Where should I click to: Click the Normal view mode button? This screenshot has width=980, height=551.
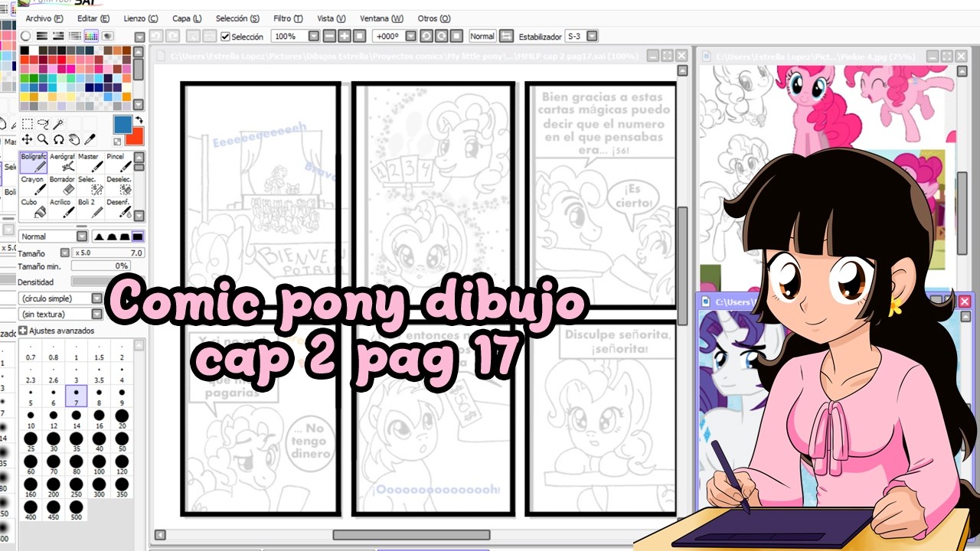point(482,36)
